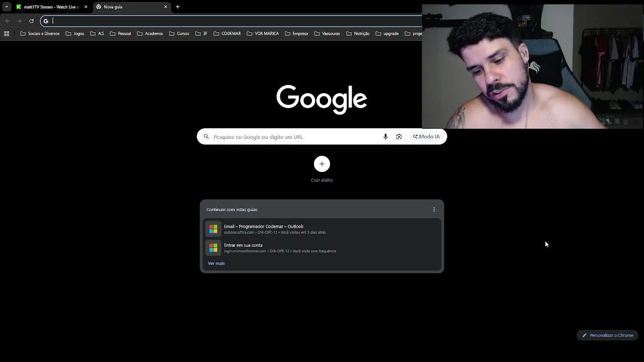Click the webcam overlay video
The height and width of the screenshot is (362, 644).
coord(533,66)
